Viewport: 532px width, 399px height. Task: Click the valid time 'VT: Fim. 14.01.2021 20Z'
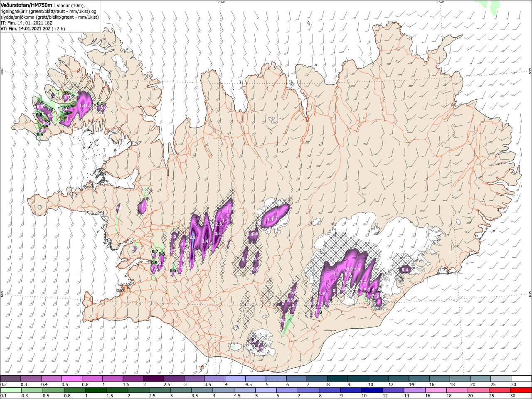coord(26,29)
